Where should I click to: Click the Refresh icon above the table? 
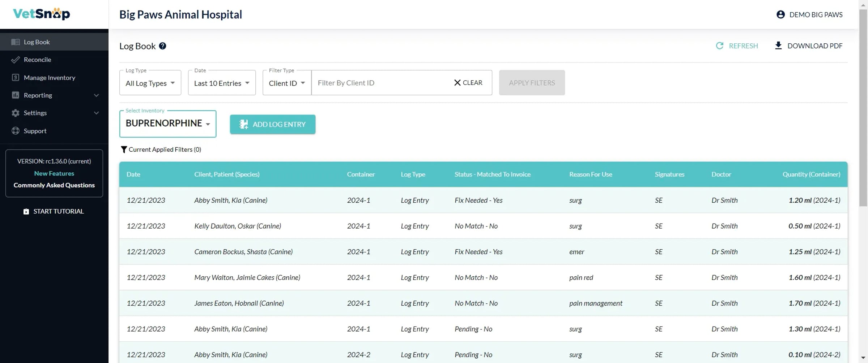tap(719, 46)
